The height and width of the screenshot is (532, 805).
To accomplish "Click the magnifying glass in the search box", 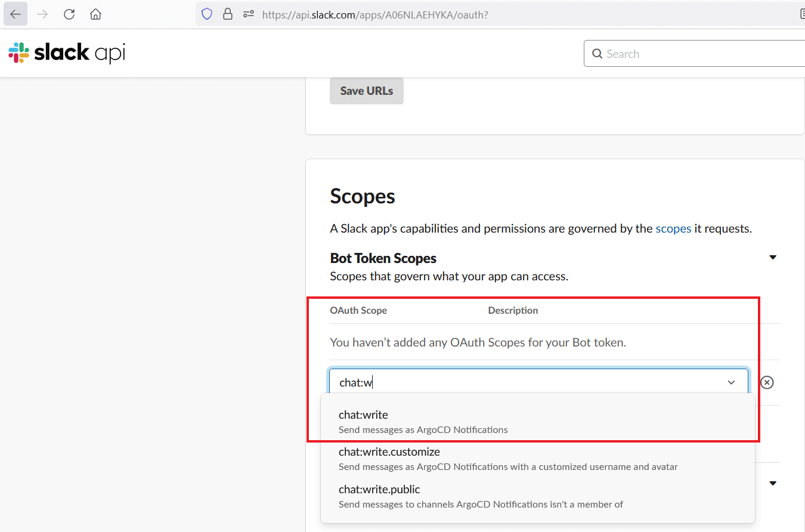I will 597,54.
